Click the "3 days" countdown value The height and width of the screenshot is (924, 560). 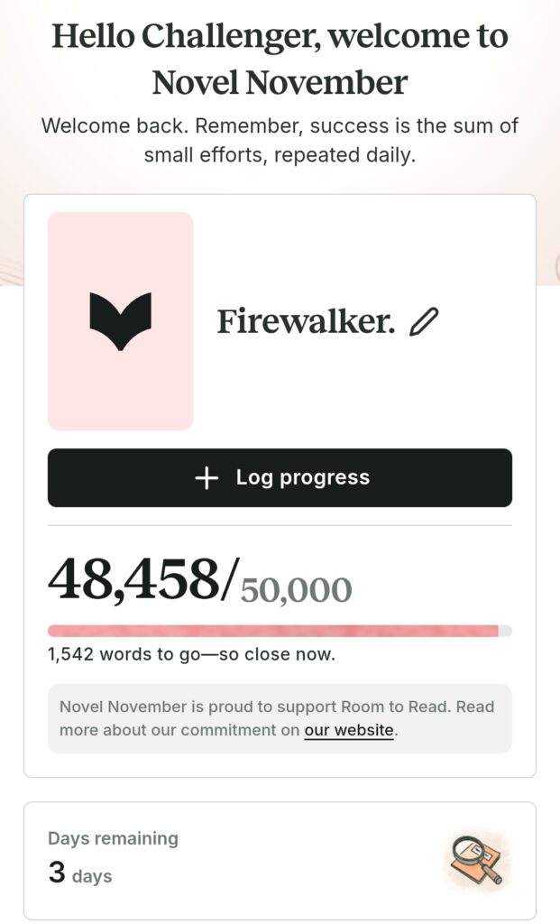[x=80, y=874]
